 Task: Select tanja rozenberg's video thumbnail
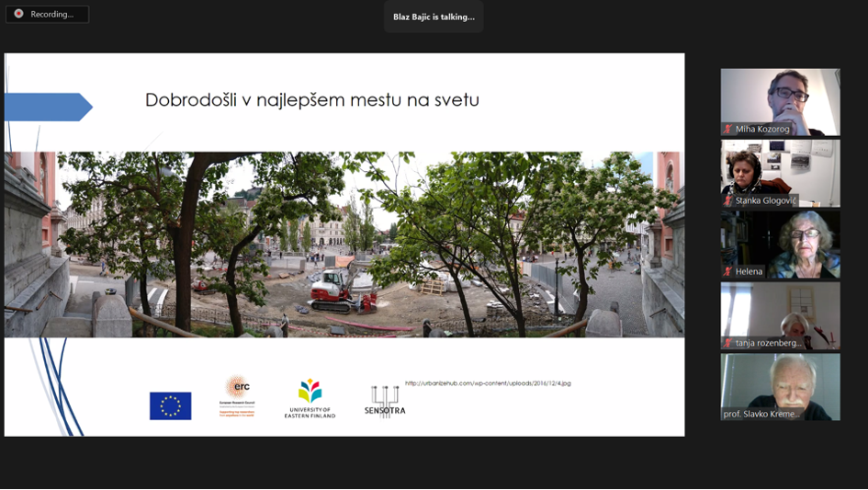pos(780,315)
